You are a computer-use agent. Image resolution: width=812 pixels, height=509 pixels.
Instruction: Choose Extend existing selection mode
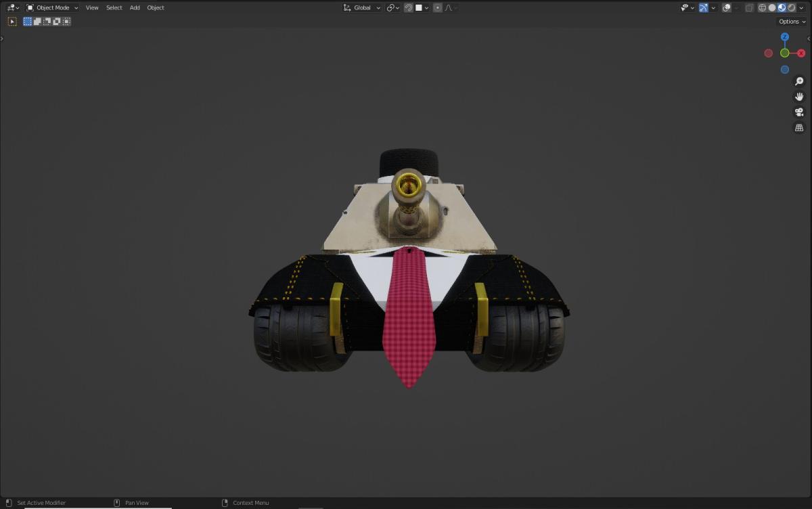(x=37, y=21)
